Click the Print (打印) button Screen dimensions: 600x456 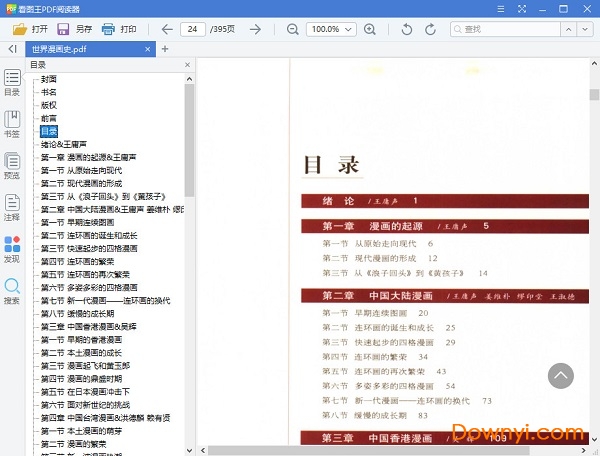tap(118, 29)
